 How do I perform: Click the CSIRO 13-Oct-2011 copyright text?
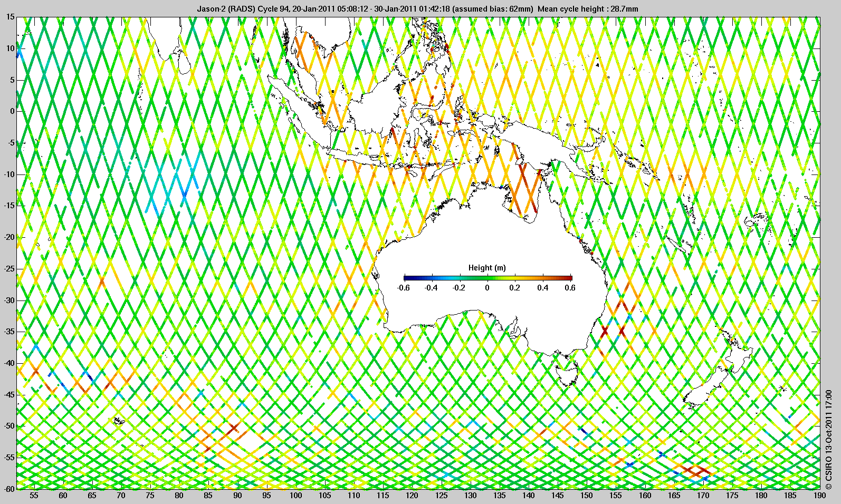pos(829,439)
